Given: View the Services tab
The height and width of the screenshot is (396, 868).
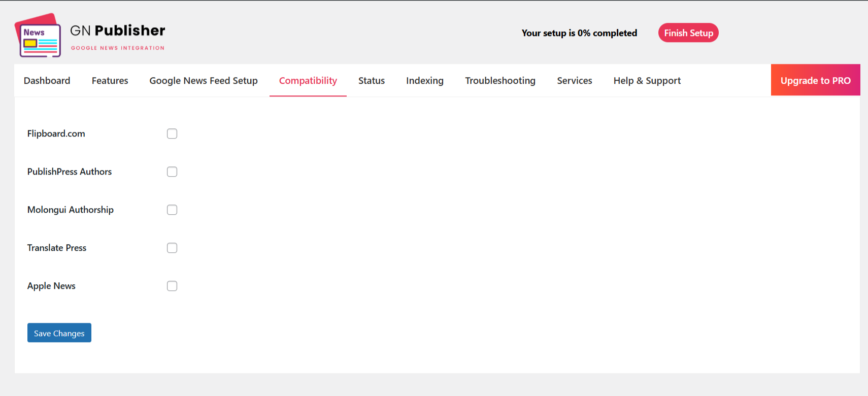Looking at the screenshot, I should (x=575, y=81).
